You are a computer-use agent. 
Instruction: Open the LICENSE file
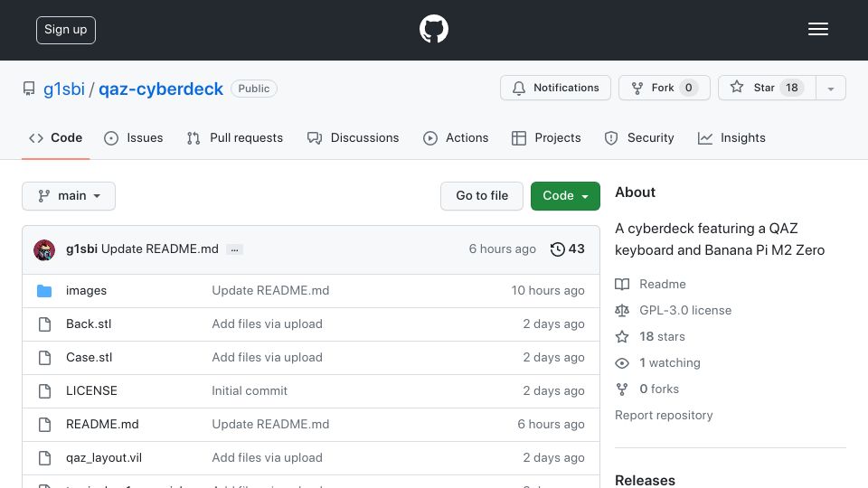[x=91, y=390]
